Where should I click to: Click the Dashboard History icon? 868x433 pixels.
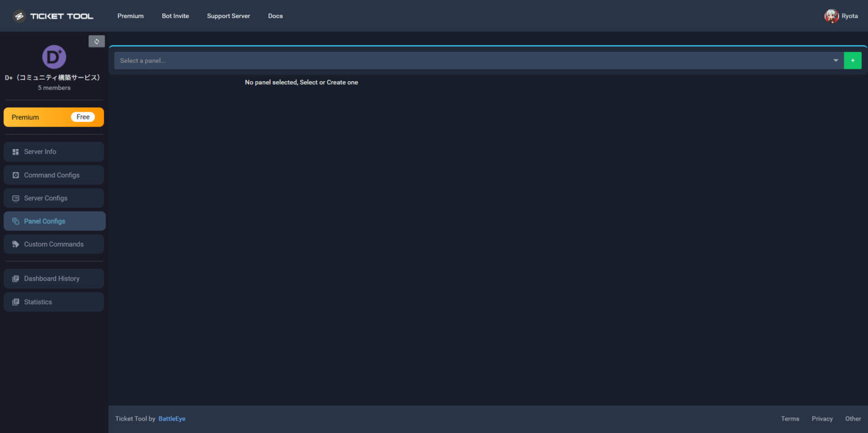[16, 279]
